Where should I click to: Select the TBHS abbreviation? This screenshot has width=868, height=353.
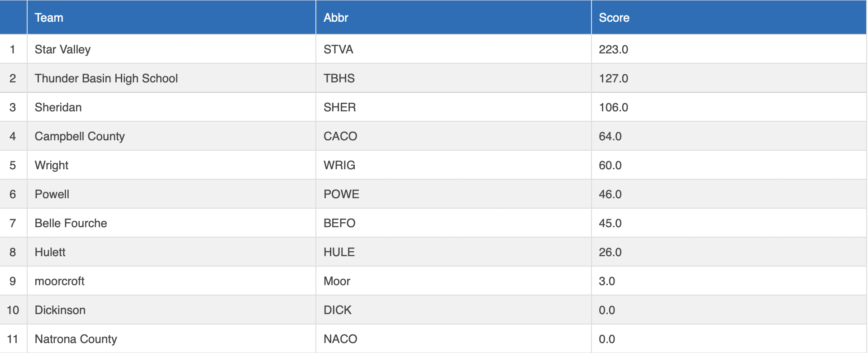point(339,78)
